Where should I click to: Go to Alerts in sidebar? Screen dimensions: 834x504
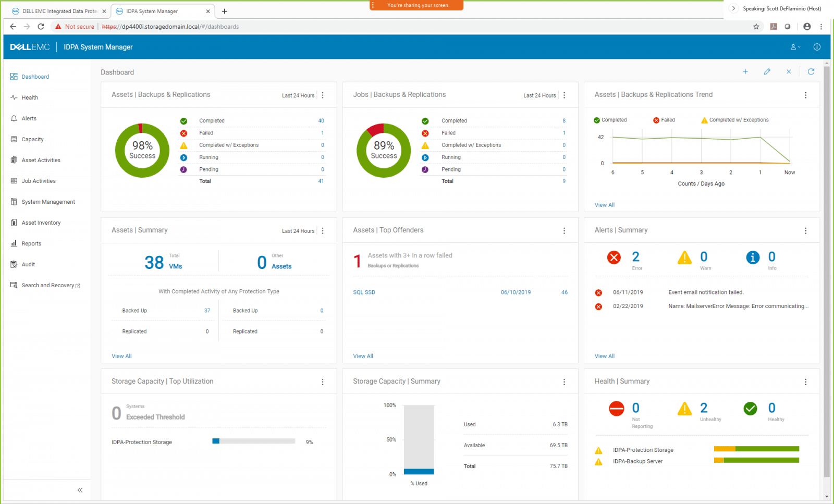click(x=24, y=118)
